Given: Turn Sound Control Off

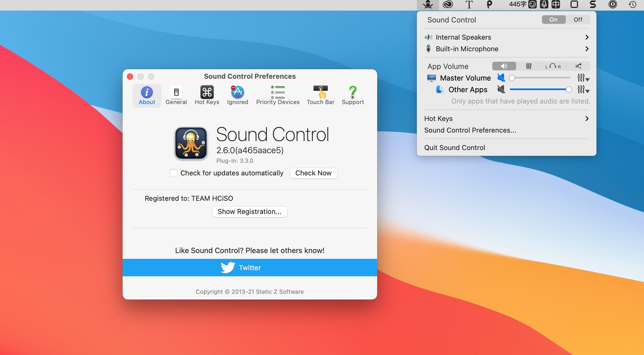Looking at the screenshot, I should tap(578, 19).
